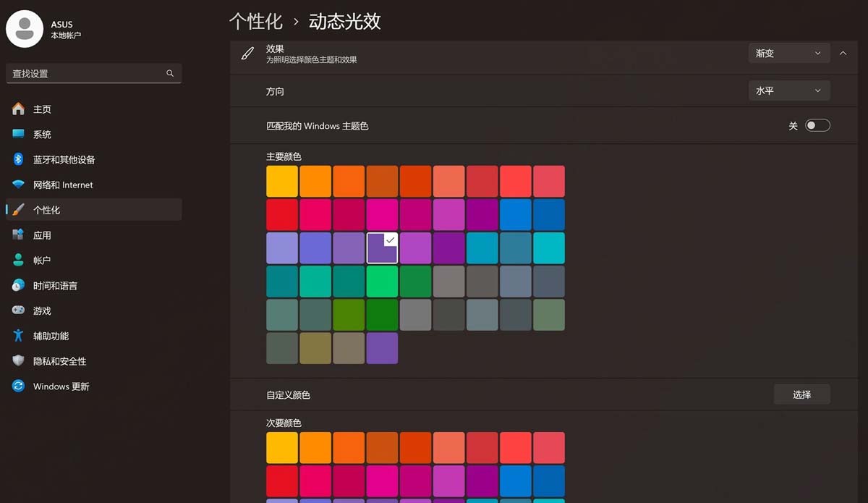Open the 水平 direction dropdown
Image resolution: width=868 pixels, height=503 pixels.
(x=788, y=90)
